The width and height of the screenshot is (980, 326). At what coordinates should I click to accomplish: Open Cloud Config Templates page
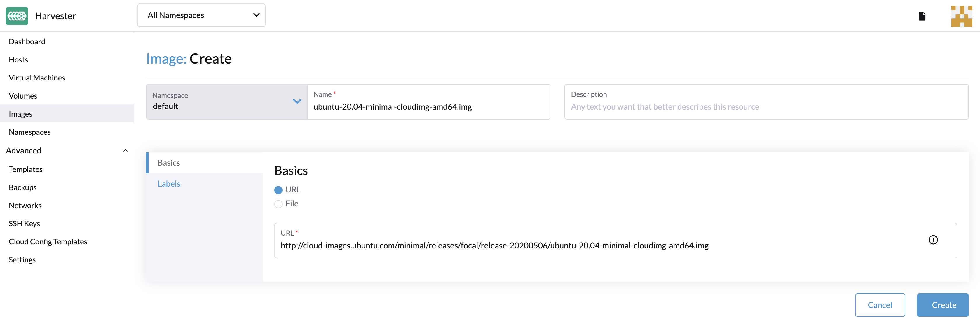(x=48, y=242)
